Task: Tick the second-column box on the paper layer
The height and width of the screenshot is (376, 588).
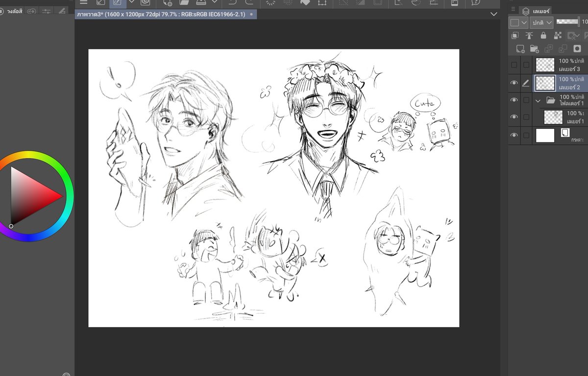Action: [x=526, y=135]
